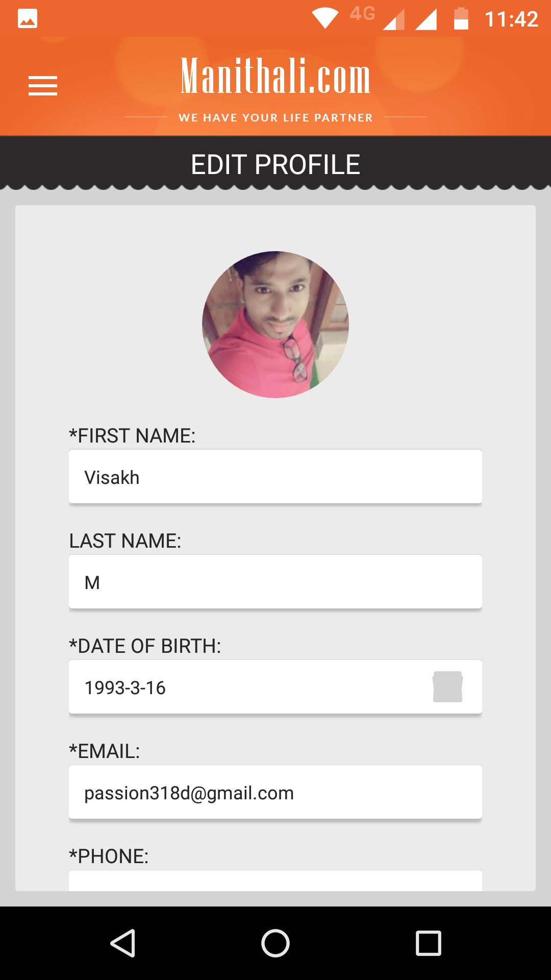
Task: Open the Date of Birth field
Action: (x=245, y=687)
